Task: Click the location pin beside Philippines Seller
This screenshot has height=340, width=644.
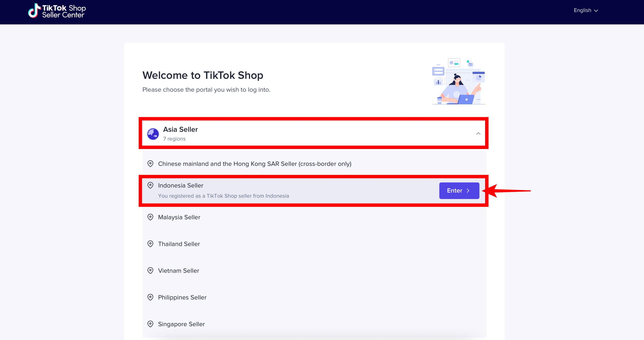Action: pyautogui.click(x=150, y=297)
